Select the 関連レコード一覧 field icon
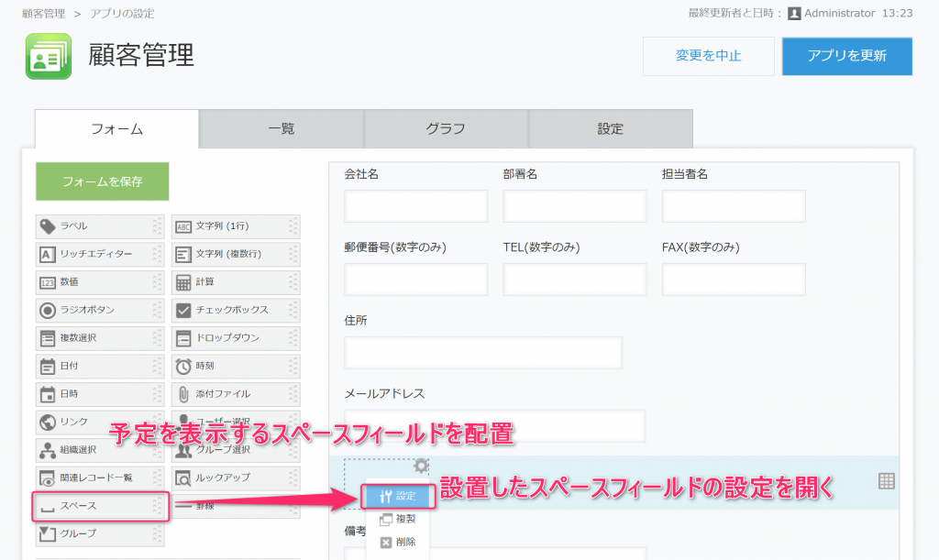Screen dimensions: 939x560 (48, 478)
